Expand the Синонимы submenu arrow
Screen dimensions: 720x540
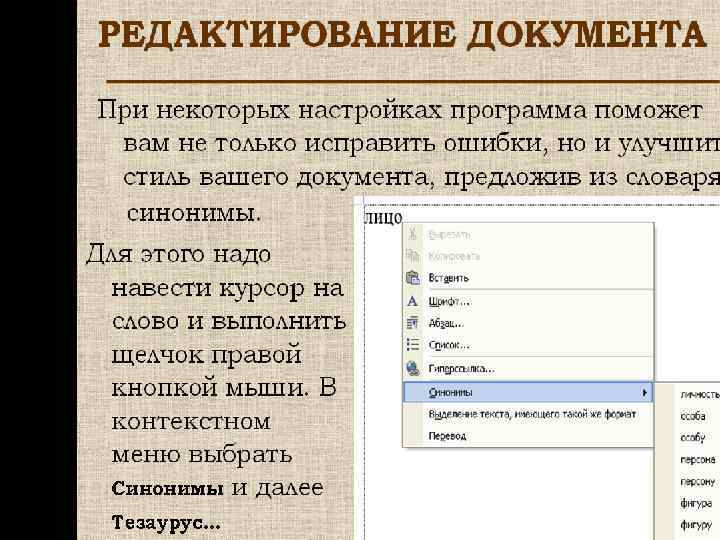click(x=645, y=393)
